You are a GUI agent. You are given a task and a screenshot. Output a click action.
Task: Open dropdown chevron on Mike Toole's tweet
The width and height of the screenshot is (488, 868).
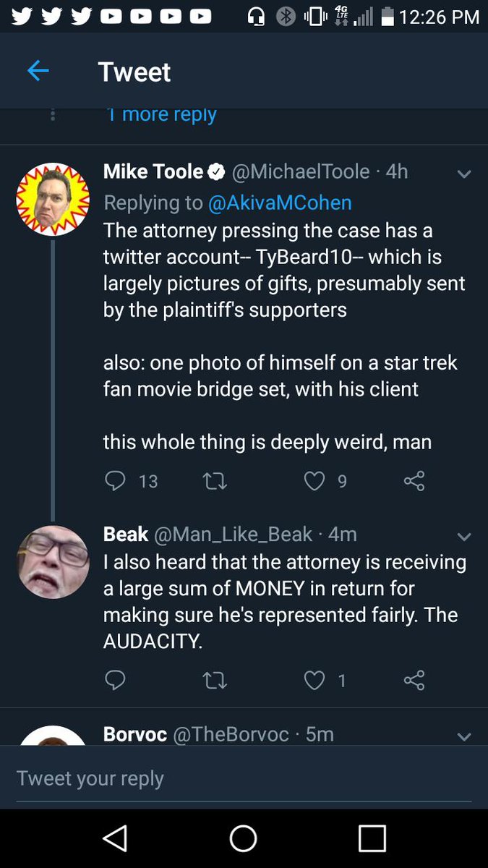[x=464, y=174]
